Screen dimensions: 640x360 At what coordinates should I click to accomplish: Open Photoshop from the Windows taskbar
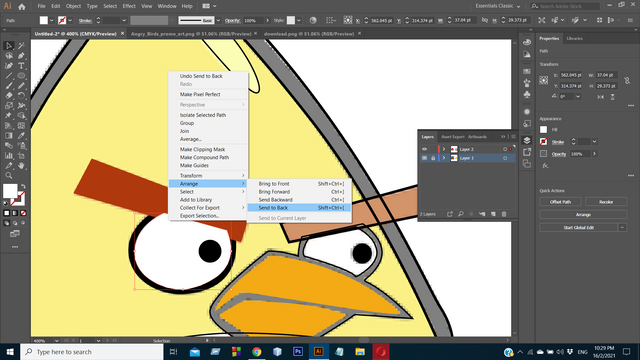tap(298, 352)
